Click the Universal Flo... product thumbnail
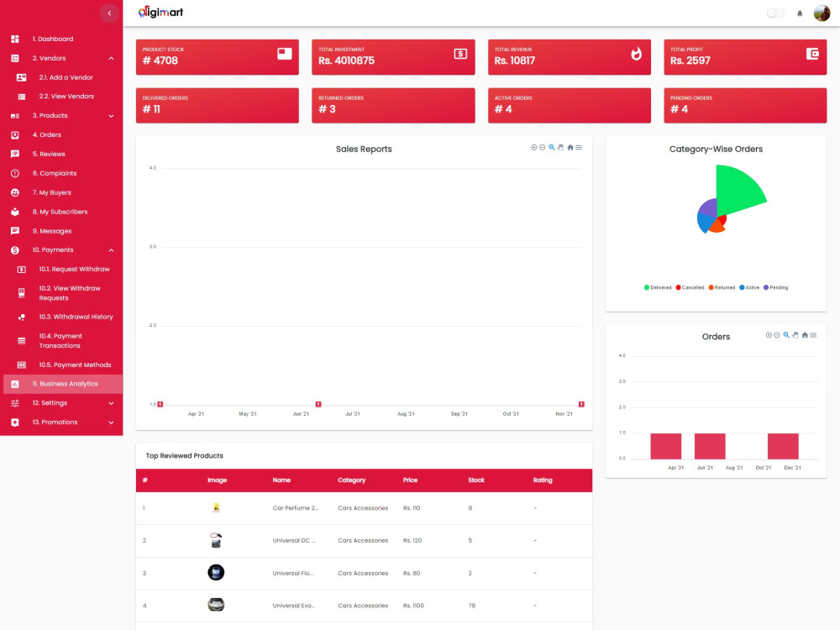This screenshot has height=630, width=840. coord(216,573)
